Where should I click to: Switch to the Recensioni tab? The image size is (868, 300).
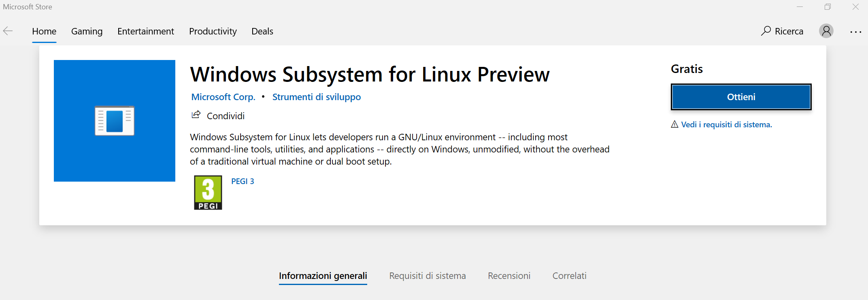click(509, 275)
